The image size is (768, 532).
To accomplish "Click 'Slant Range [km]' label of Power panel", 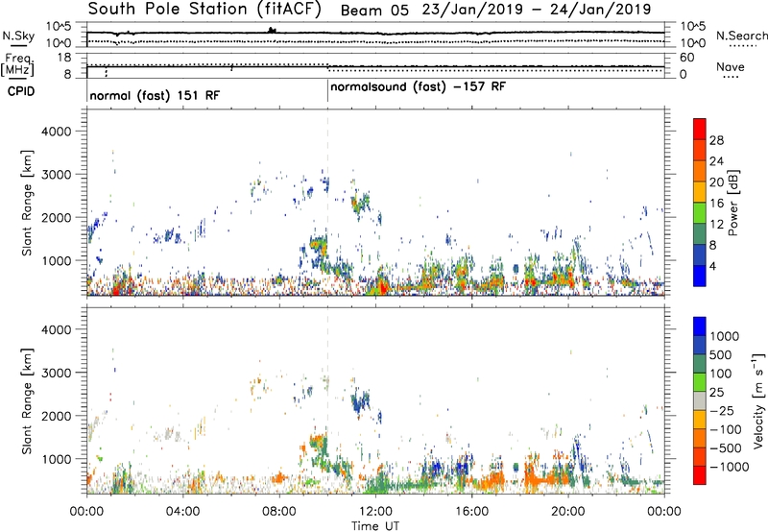I will point(26,203).
